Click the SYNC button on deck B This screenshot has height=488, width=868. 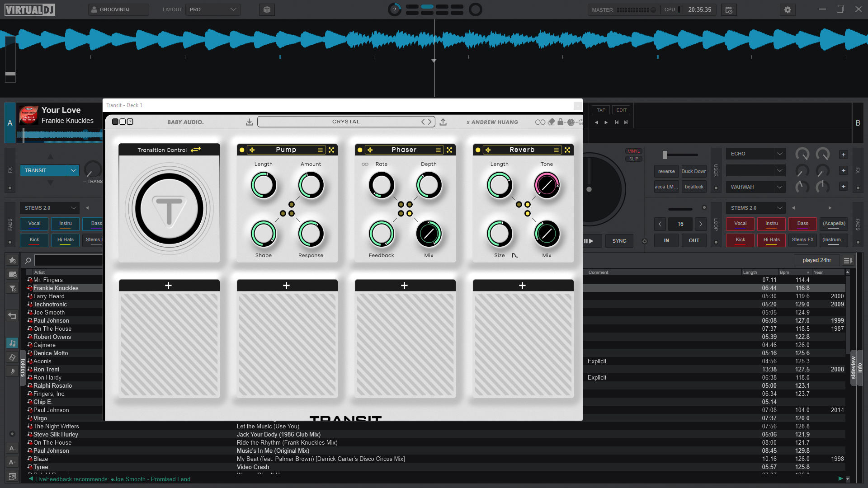click(619, 241)
